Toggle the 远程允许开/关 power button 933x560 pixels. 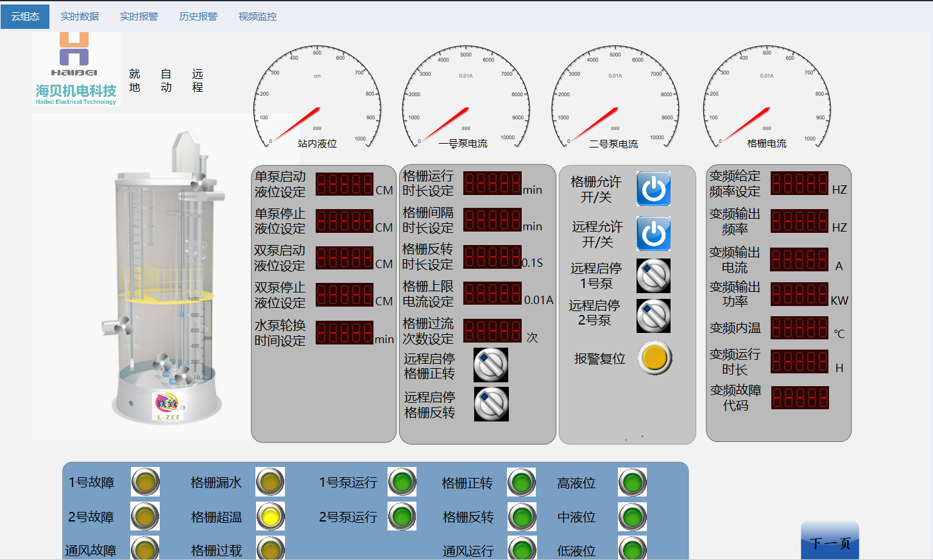point(653,233)
